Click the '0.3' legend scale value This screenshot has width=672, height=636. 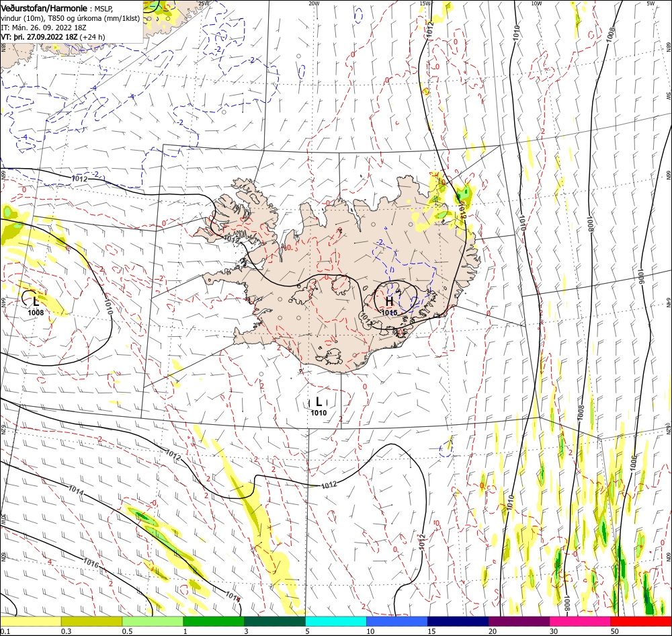pyautogui.click(x=67, y=631)
